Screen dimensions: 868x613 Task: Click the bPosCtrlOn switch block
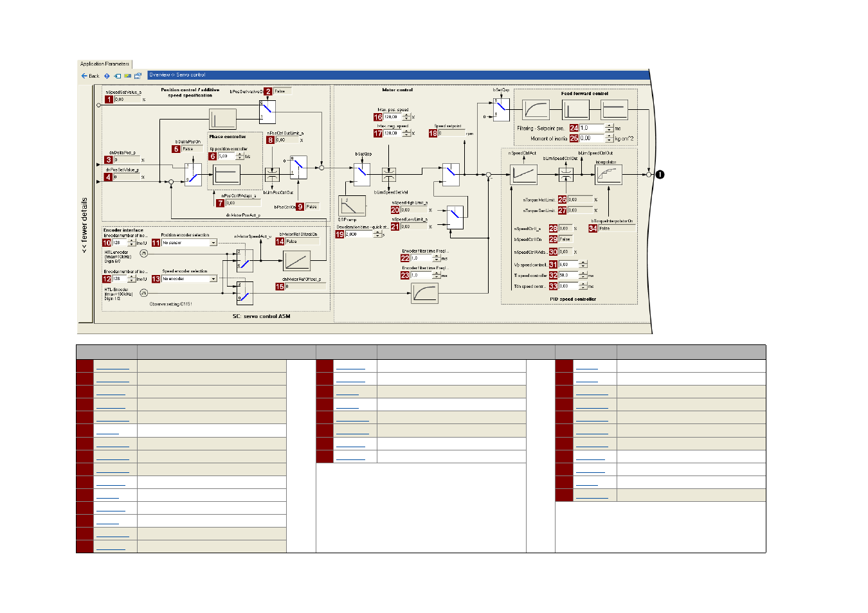(x=298, y=167)
